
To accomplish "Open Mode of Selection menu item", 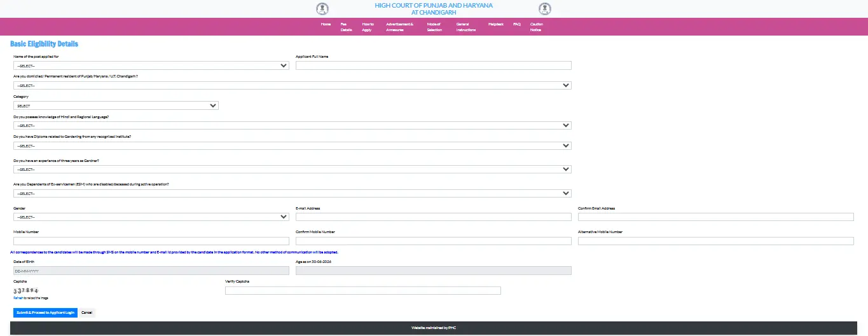I will (435, 27).
